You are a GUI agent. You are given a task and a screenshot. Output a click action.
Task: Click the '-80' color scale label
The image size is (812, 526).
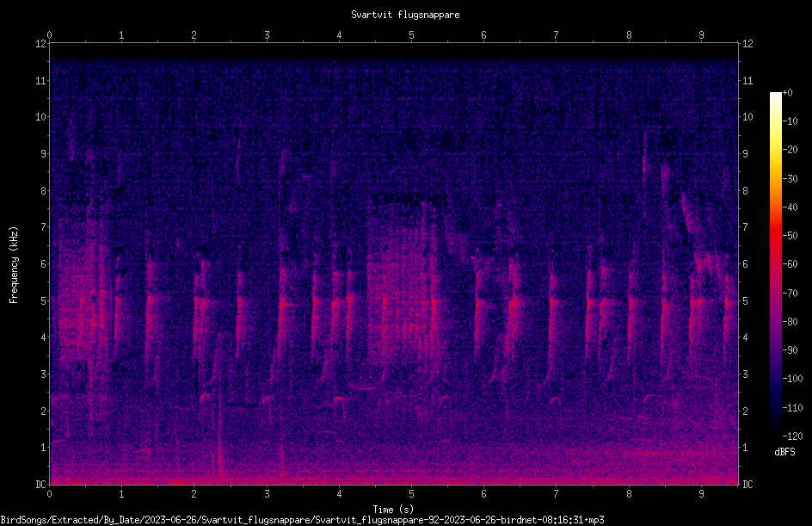tap(790, 322)
